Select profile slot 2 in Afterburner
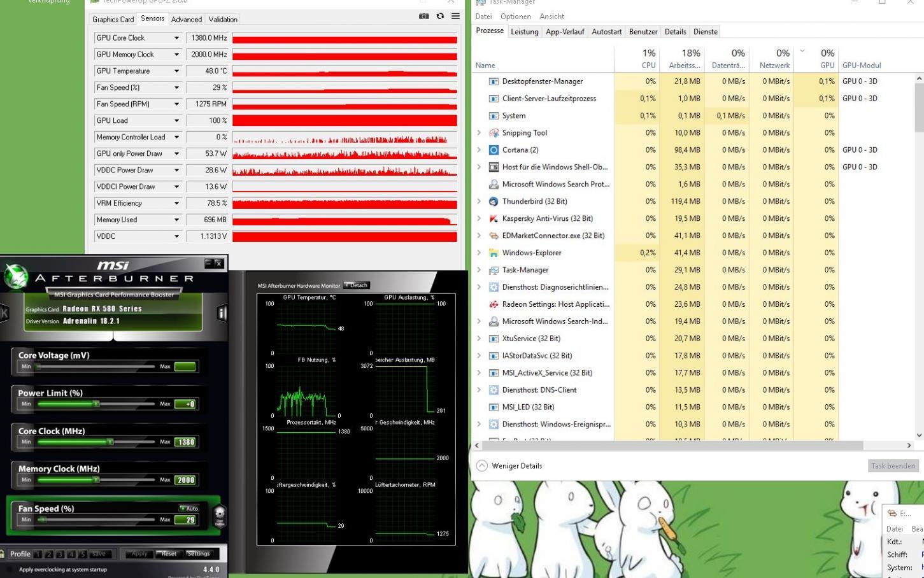 pyautogui.click(x=49, y=554)
